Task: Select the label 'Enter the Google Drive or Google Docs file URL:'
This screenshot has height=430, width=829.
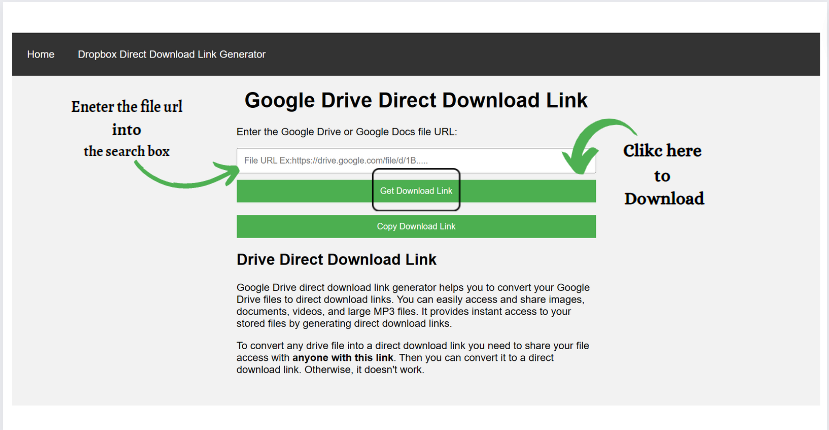Action: 347,132
